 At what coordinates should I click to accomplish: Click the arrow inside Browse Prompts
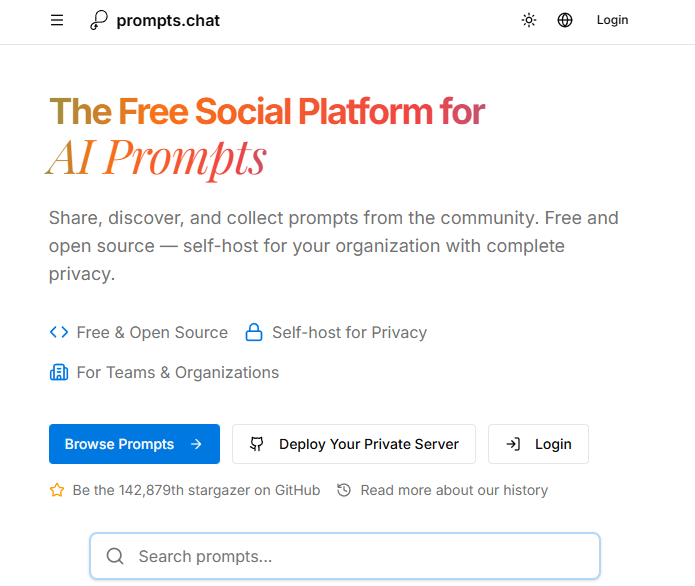coord(196,444)
